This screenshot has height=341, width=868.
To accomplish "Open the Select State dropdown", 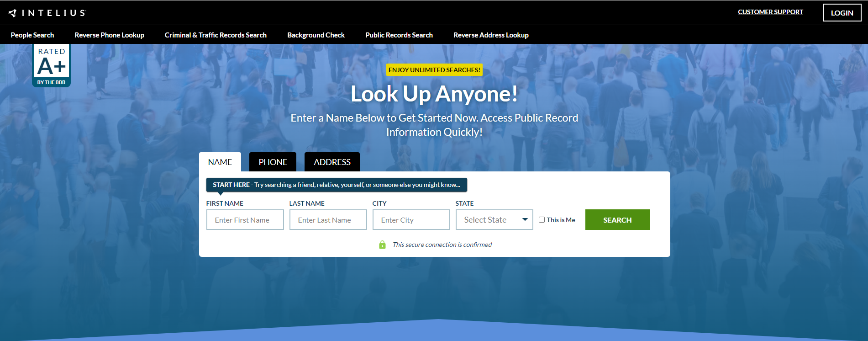I will pyautogui.click(x=494, y=220).
